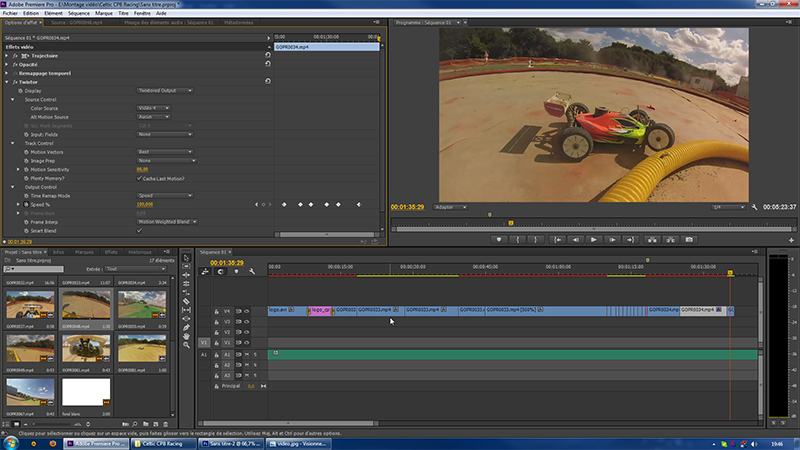Expand the Opacité effect group
Image resolution: width=800 pixels, height=450 pixels.
[x=7, y=64]
